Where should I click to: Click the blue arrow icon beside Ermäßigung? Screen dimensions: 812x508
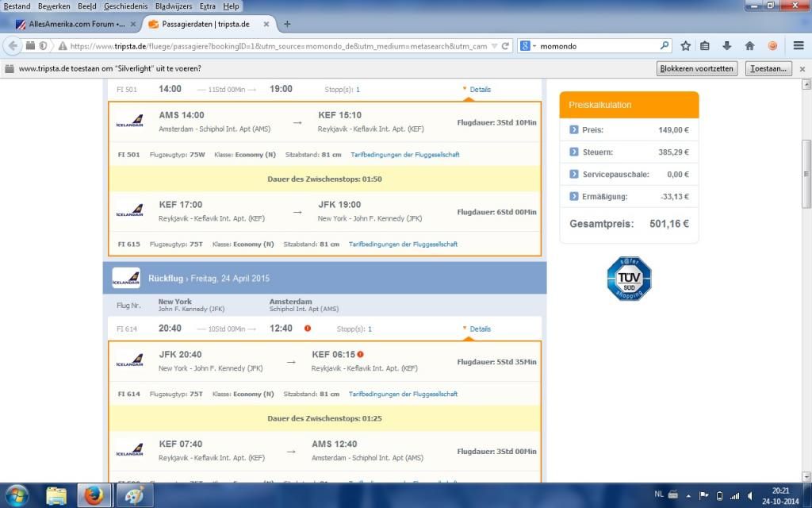point(574,197)
